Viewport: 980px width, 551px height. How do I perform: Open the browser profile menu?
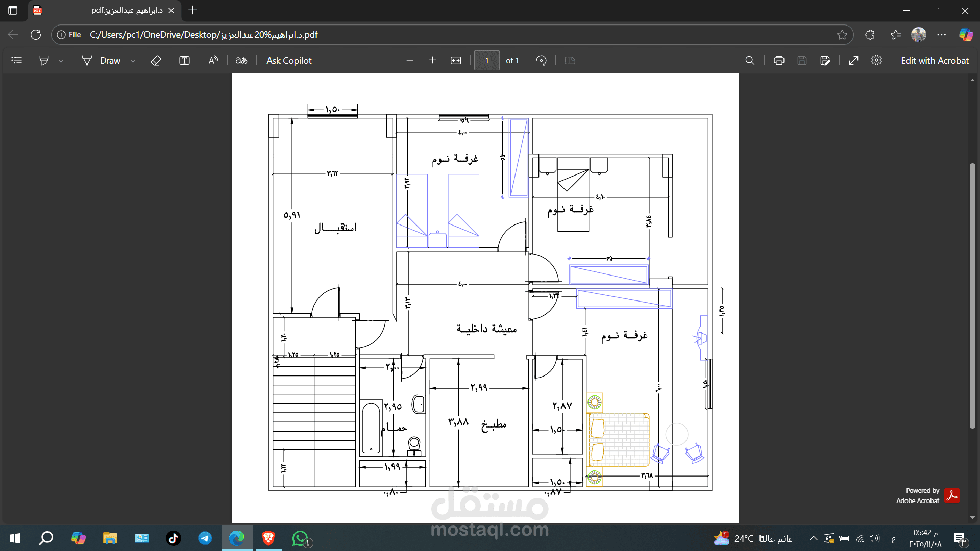coord(919,35)
